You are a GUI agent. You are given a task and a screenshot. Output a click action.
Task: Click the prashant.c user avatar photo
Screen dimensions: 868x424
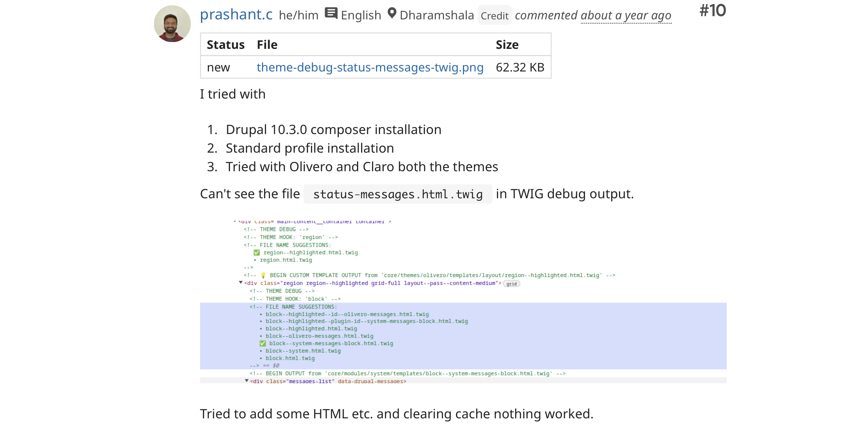tap(172, 24)
